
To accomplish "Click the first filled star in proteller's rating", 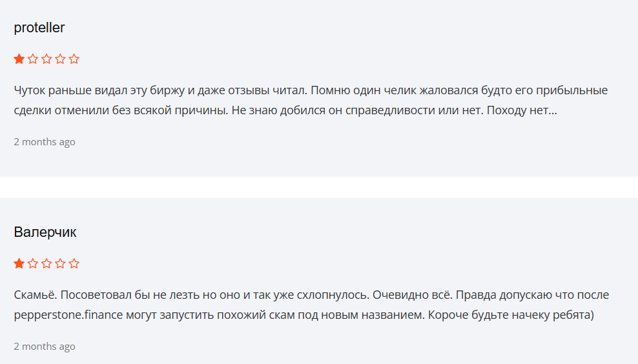I will (19, 59).
